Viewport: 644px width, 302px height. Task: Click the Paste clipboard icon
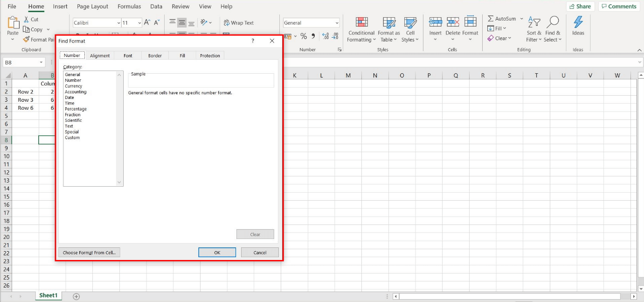click(x=13, y=22)
